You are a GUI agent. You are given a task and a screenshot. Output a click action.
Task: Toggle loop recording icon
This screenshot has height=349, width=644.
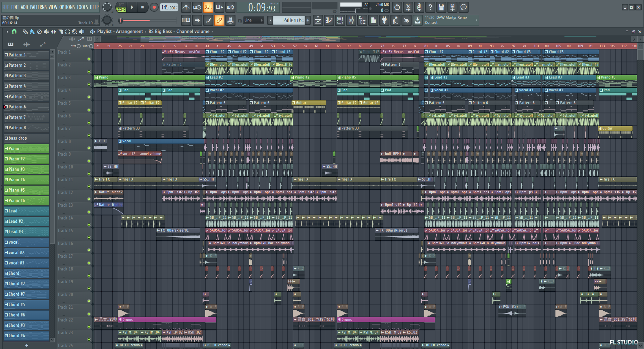230,7
